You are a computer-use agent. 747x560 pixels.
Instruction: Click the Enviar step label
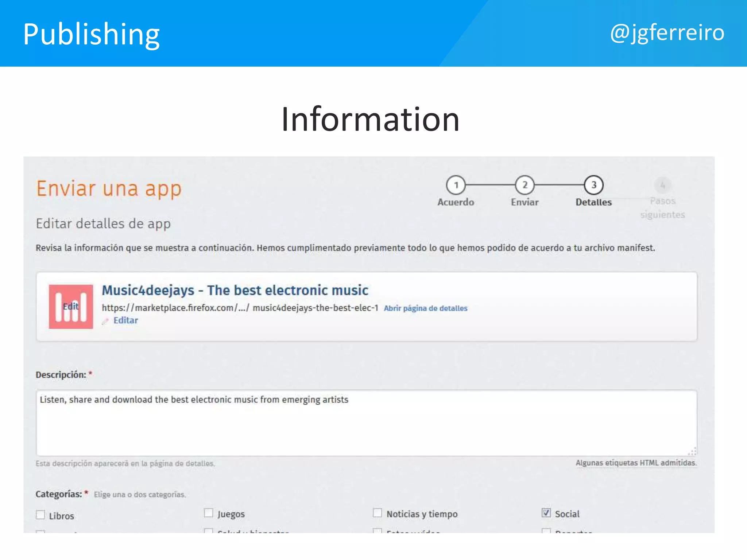pos(525,202)
